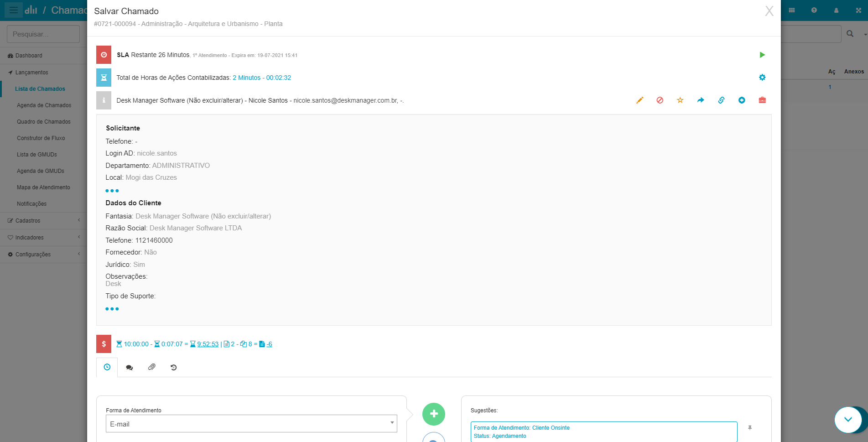Select the Cliente Onsite suggestion box

(x=604, y=432)
